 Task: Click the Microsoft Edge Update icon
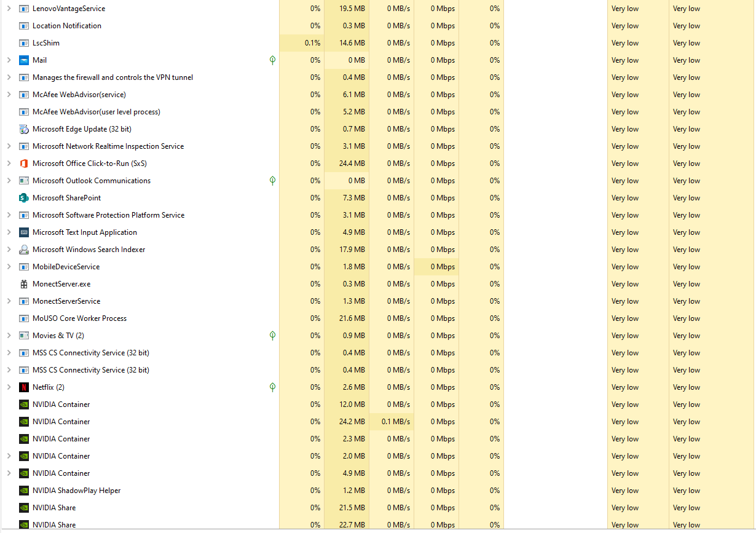[x=24, y=129]
